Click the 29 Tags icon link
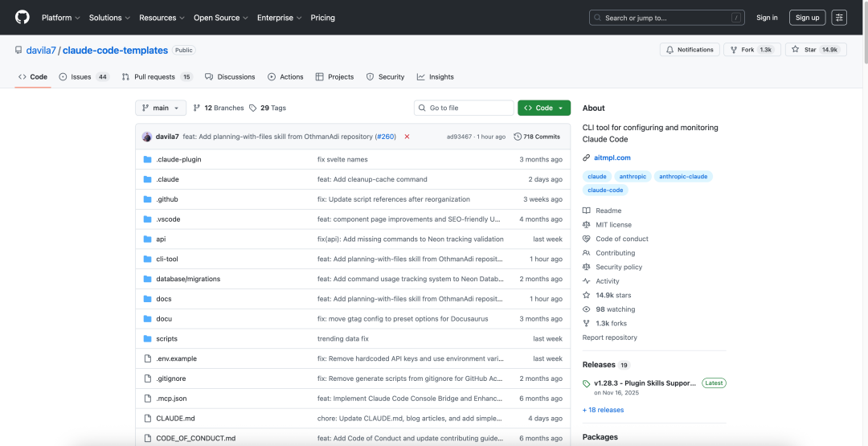This screenshot has height=446, width=868. tap(253, 108)
